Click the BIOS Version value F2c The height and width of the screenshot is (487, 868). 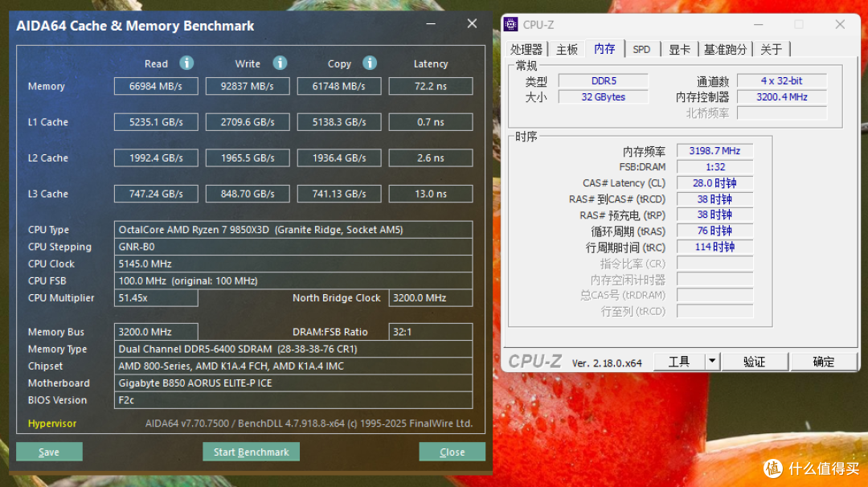click(x=293, y=400)
